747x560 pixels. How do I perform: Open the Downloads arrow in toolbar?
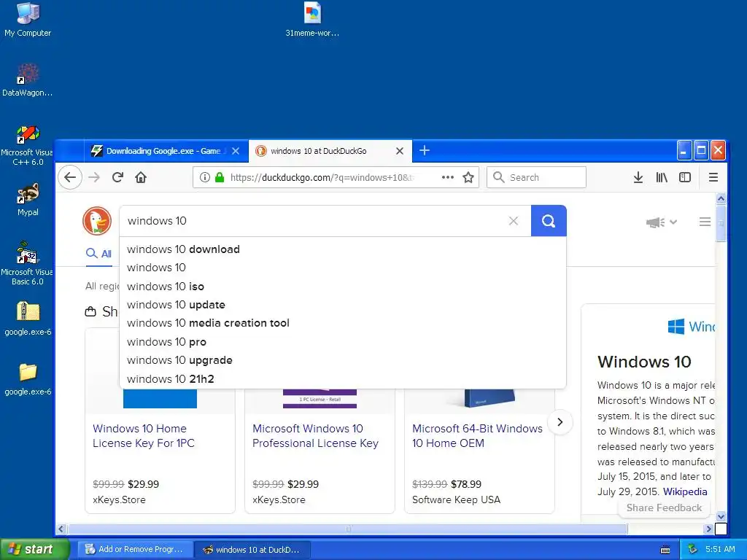[638, 178]
